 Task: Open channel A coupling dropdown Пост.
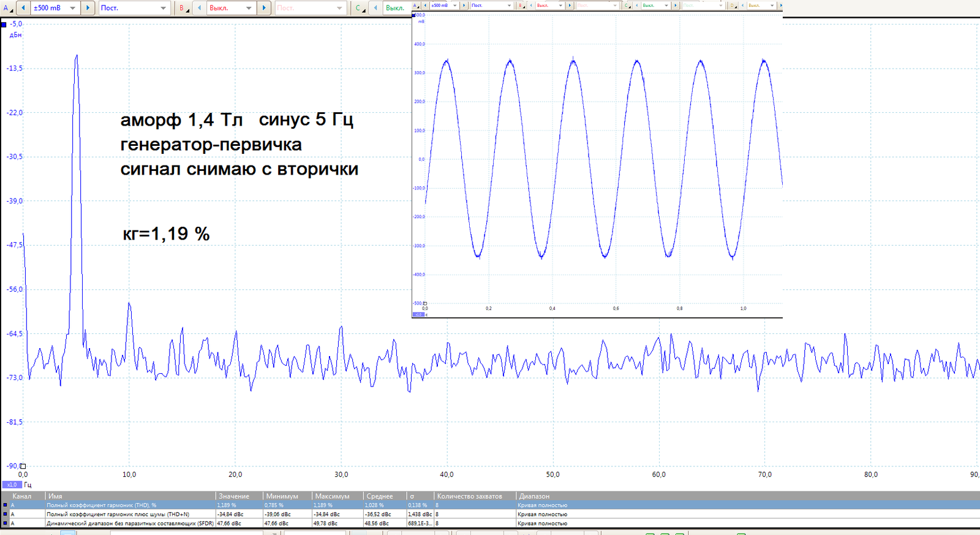pyautogui.click(x=135, y=8)
